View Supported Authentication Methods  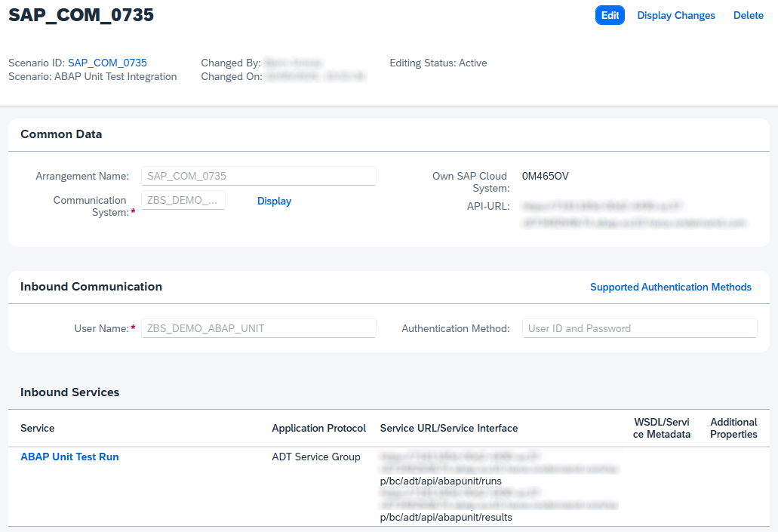tap(670, 287)
